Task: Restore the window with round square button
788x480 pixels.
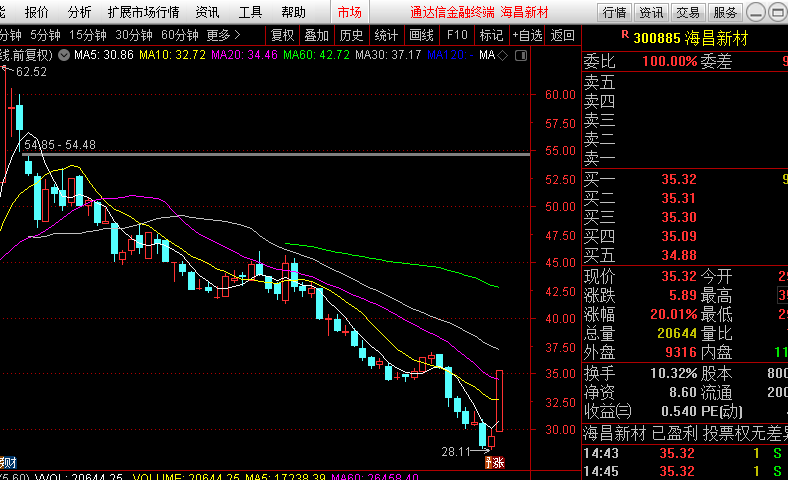Action: (x=778, y=13)
